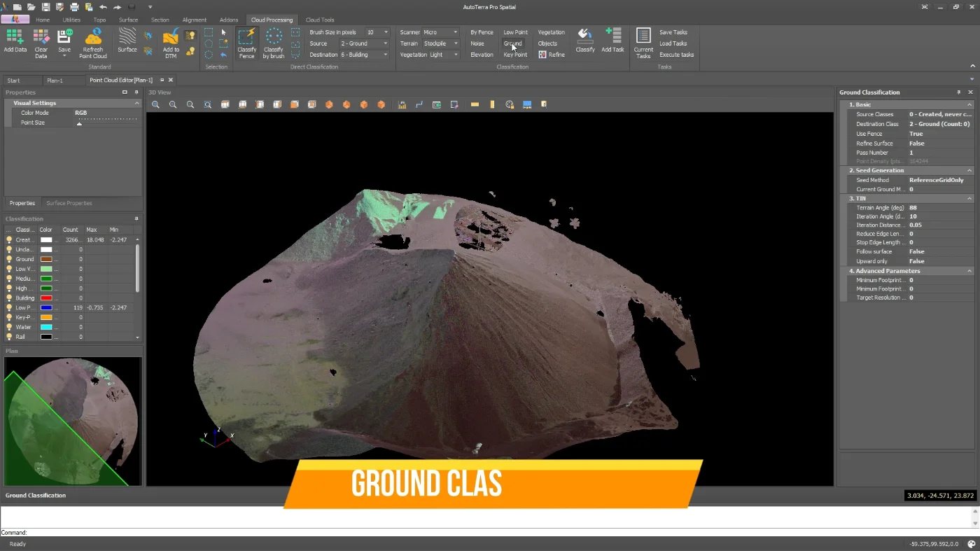Click the vertical ruler measure icon

(492, 104)
